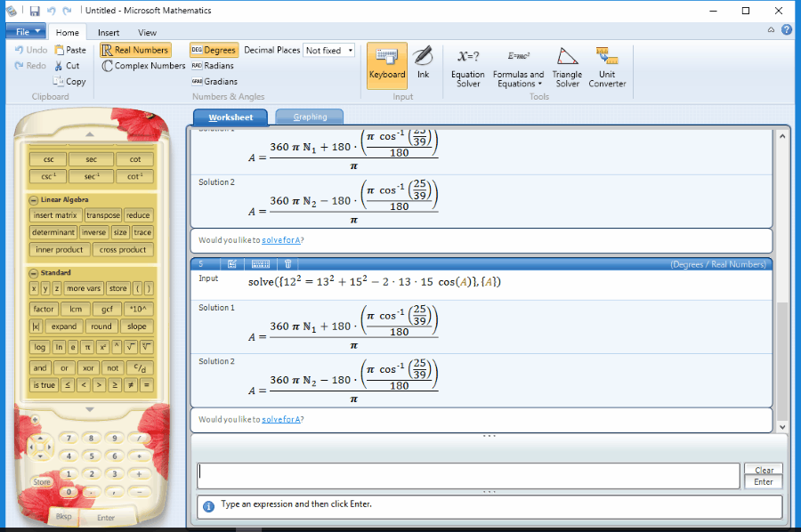
Task: Switch to the Insert ribbon tab
Action: click(x=109, y=33)
